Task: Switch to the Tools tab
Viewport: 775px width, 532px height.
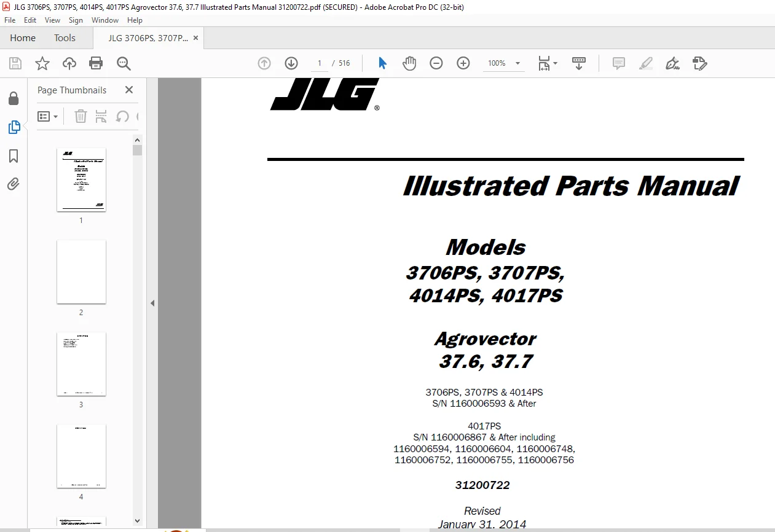Action: (x=65, y=38)
